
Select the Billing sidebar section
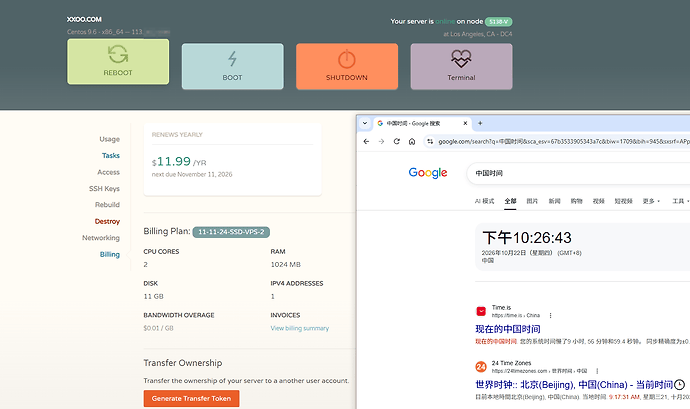click(110, 254)
